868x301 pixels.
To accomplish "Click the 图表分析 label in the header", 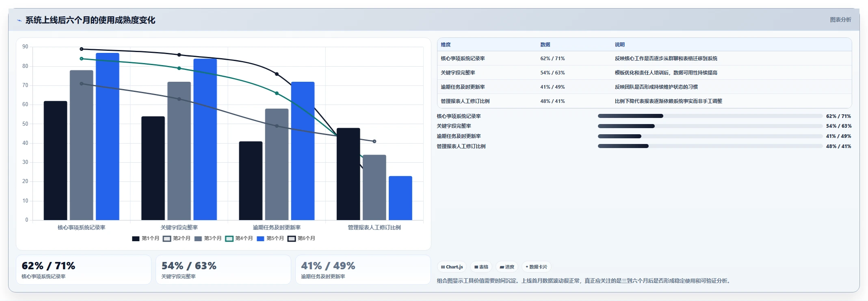I will [x=840, y=20].
